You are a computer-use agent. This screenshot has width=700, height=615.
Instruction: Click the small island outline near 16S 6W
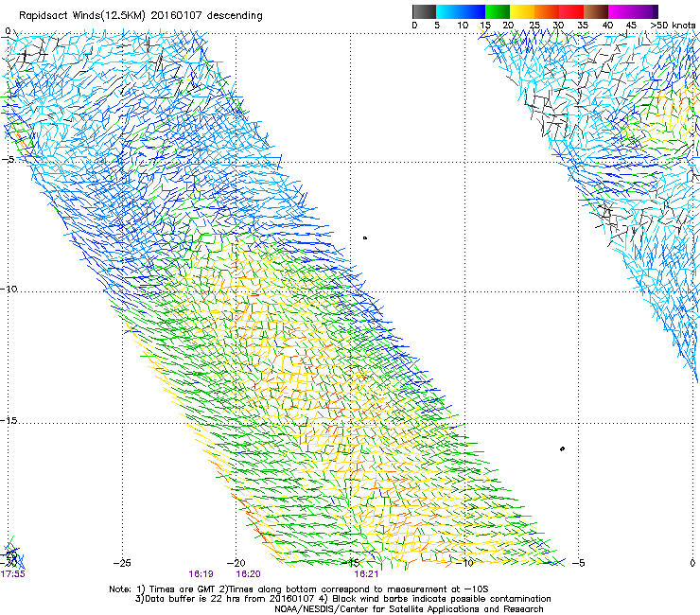562,448
